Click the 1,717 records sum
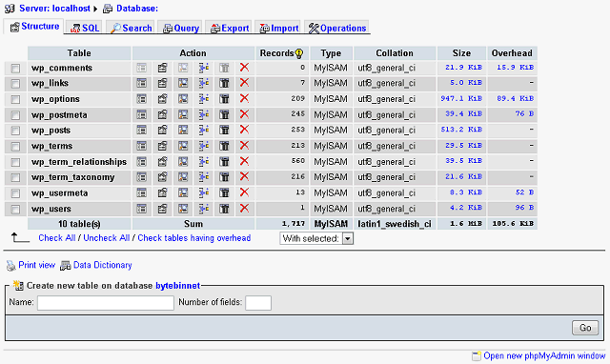 (x=294, y=224)
